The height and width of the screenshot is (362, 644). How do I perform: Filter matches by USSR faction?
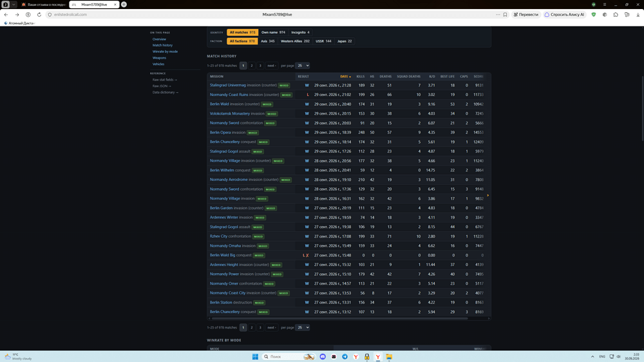pos(323,41)
